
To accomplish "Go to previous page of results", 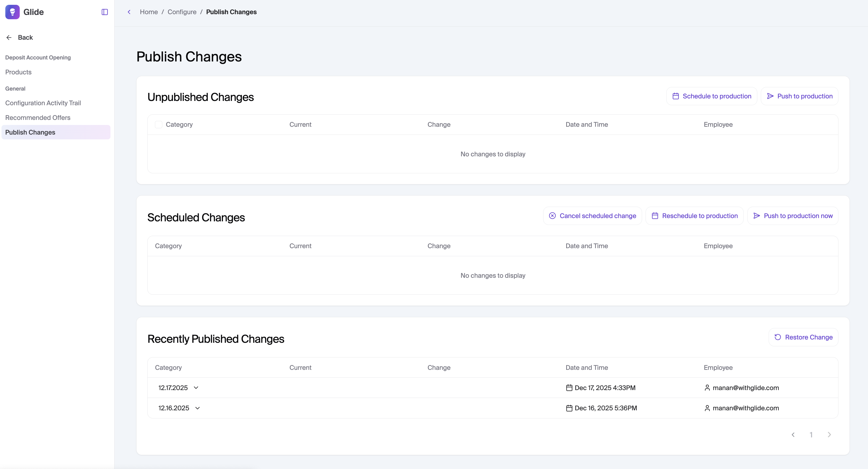I will point(793,435).
